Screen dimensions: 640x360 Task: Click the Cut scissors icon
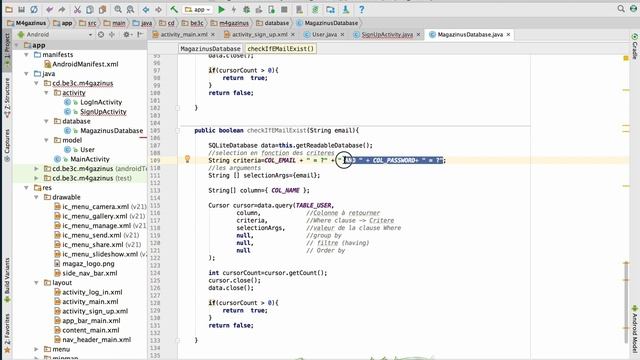pos(77,9)
